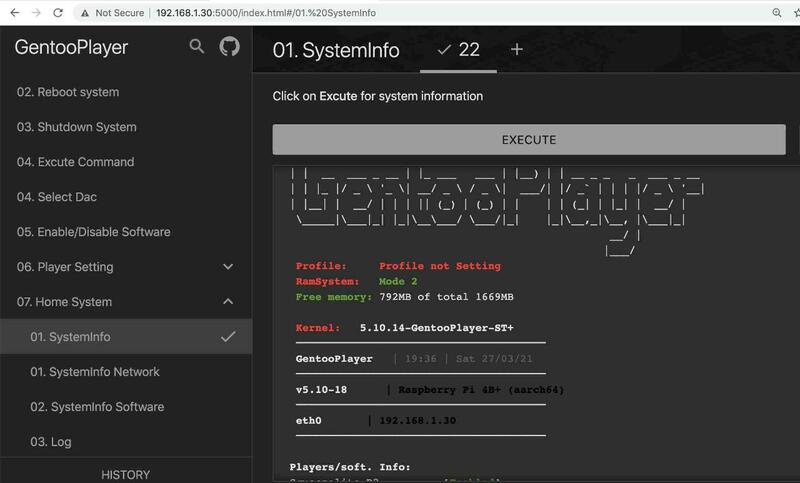Click the browser forward arrow
Viewport: 800px width, 483px height.
[36, 13]
